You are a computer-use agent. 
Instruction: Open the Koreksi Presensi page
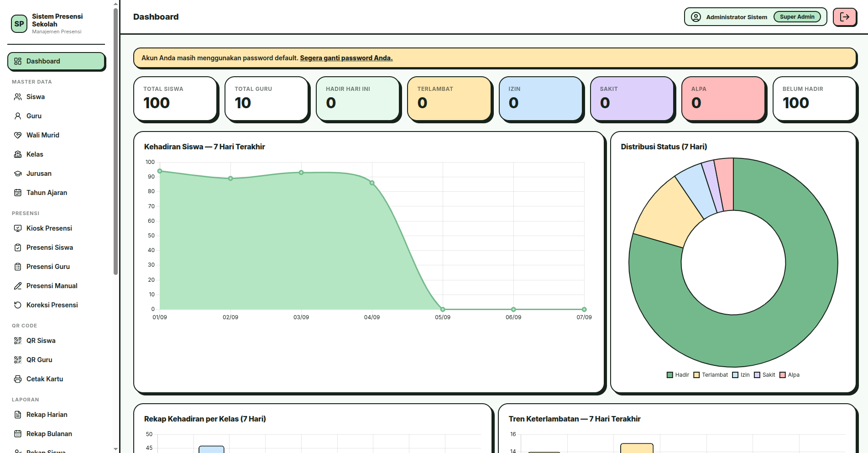[x=57, y=305]
